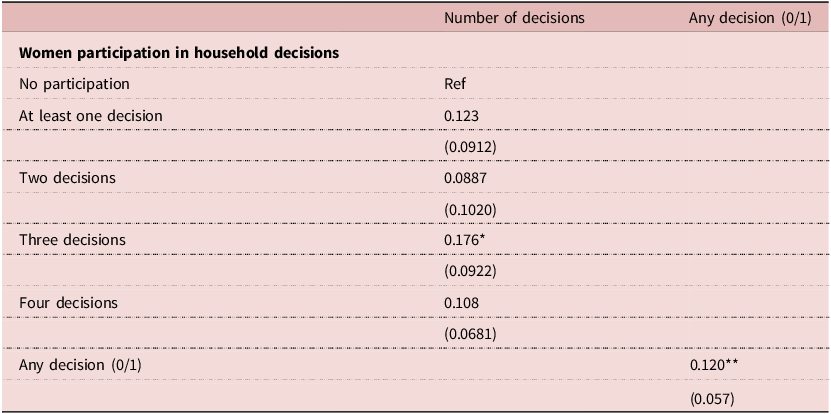Click the "Two decisions" row label
Image resolution: width=831 pixels, height=414 pixels.
(x=67, y=177)
